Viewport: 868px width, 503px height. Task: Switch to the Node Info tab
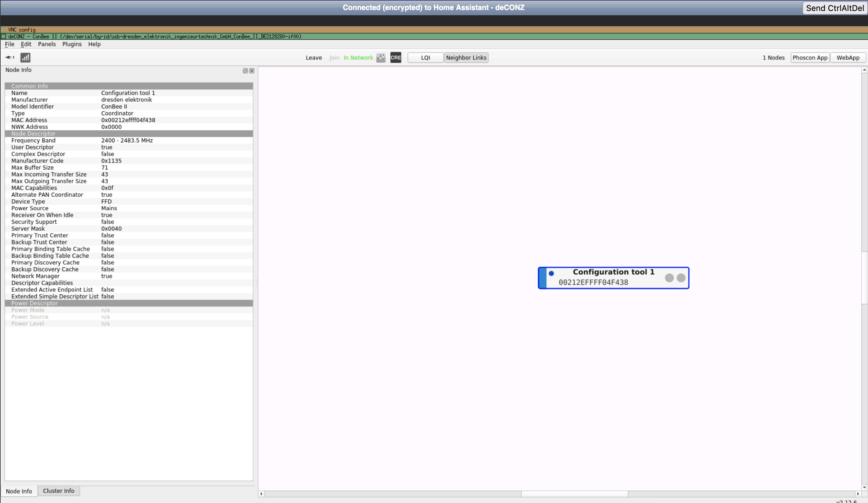(x=19, y=491)
